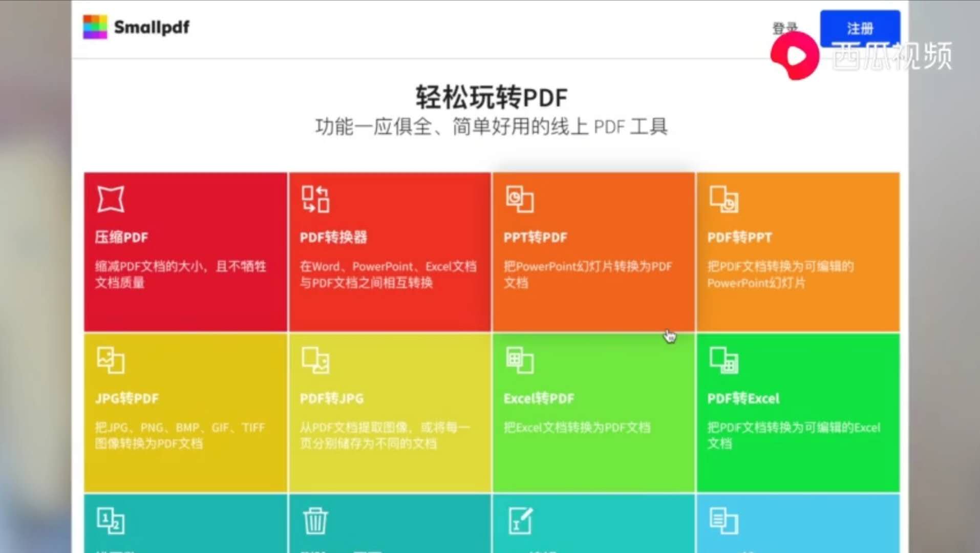
Task: Click the PDF转PPT description about editable PowerPoint
Action: pos(780,274)
